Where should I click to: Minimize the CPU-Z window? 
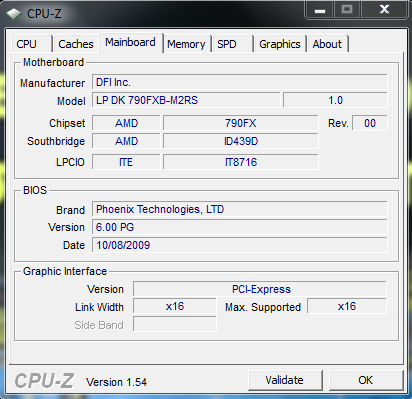tap(319, 10)
